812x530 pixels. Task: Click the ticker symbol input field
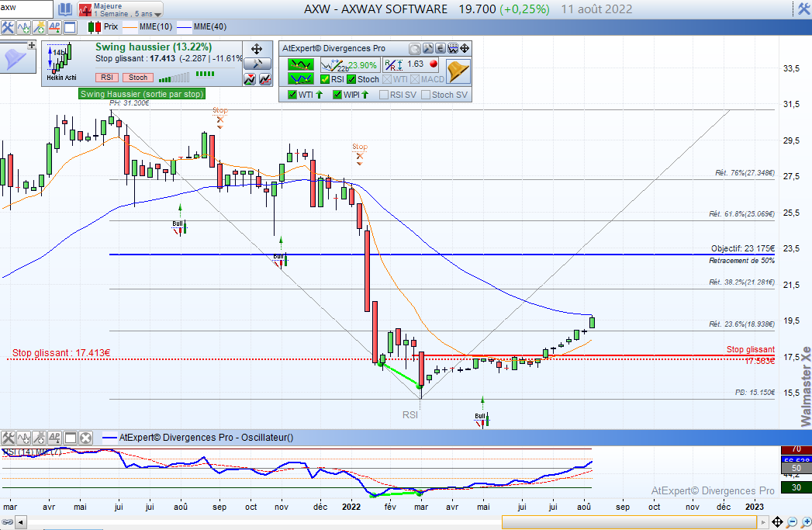[26, 9]
